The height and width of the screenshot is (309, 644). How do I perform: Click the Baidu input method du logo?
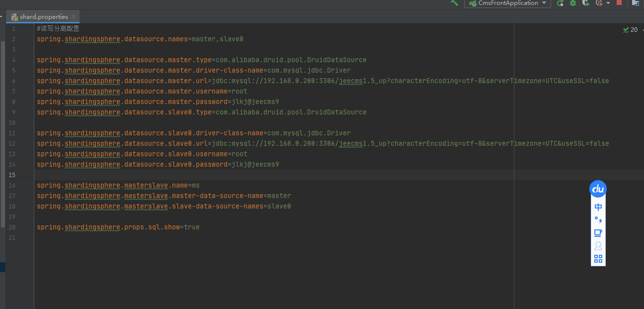coord(598,189)
